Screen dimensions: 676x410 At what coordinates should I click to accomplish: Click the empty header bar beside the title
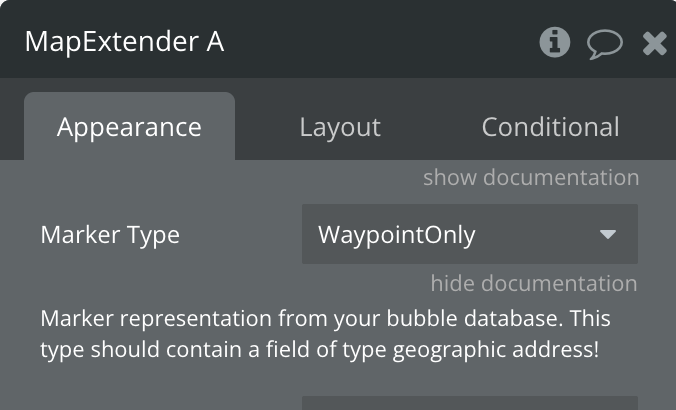pos(380,42)
